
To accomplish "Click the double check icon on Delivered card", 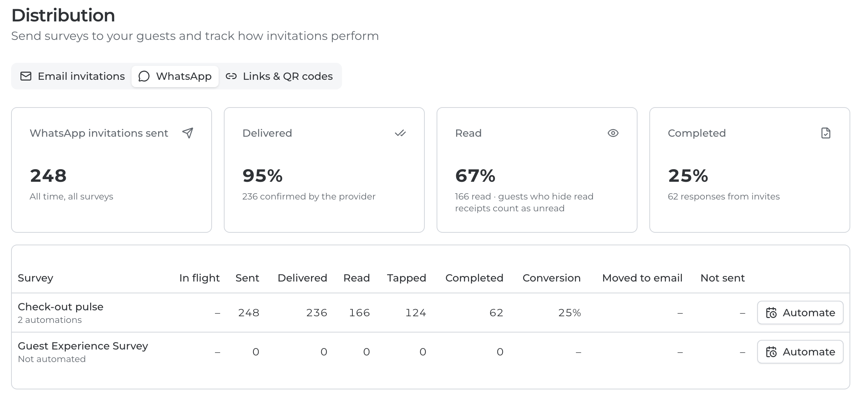I will tap(400, 133).
